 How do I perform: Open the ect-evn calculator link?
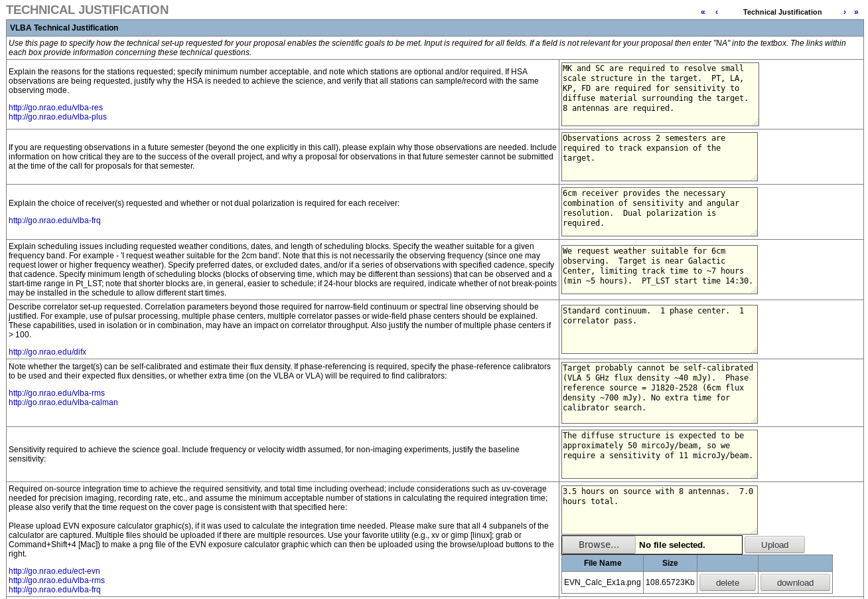click(x=54, y=570)
